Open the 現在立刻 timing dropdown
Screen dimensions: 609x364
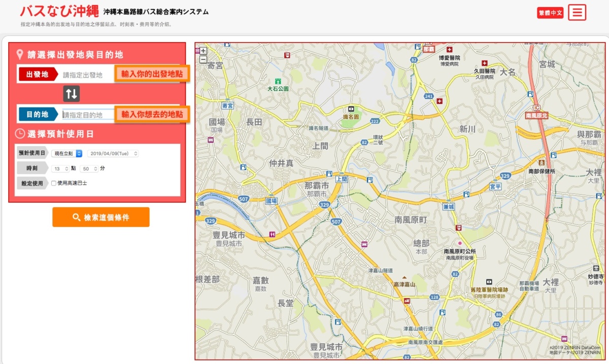[67, 153]
